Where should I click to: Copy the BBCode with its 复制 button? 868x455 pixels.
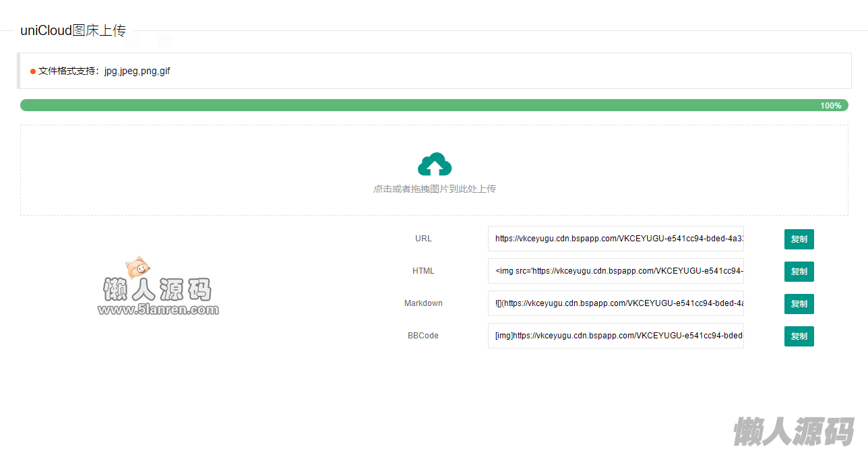click(x=799, y=336)
